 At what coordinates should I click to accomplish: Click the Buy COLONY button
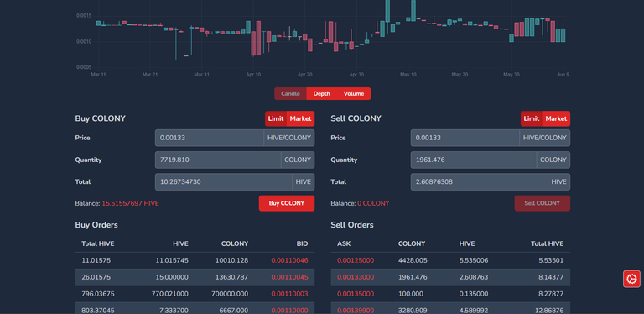click(287, 203)
